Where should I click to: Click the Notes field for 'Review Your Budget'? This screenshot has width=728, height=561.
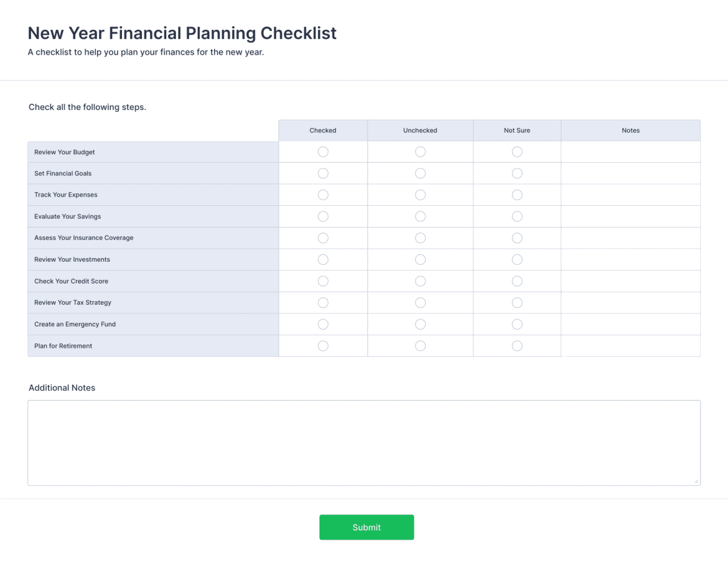point(630,152)
